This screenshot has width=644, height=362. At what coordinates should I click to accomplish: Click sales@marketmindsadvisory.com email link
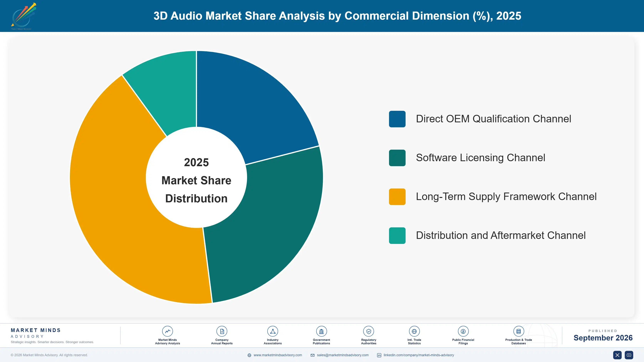(x=343, y=355)
